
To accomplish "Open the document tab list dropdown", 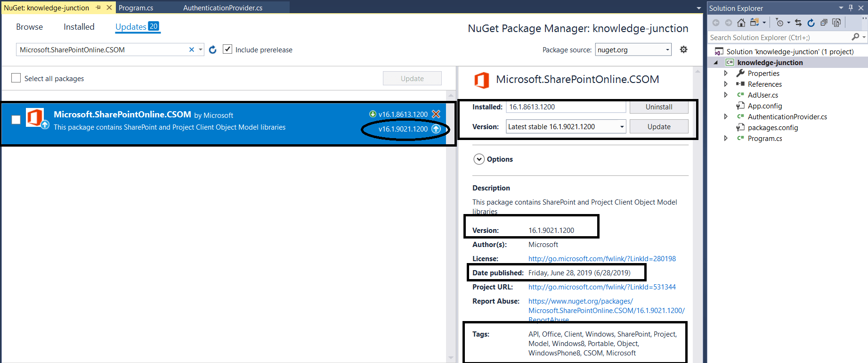I will (699, 8).
